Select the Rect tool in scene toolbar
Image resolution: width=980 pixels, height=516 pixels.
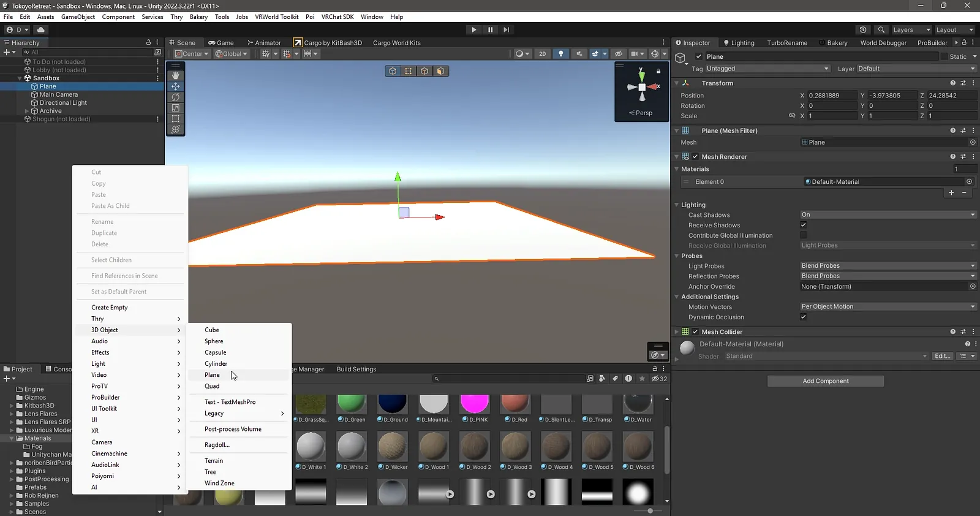point(176,118)
